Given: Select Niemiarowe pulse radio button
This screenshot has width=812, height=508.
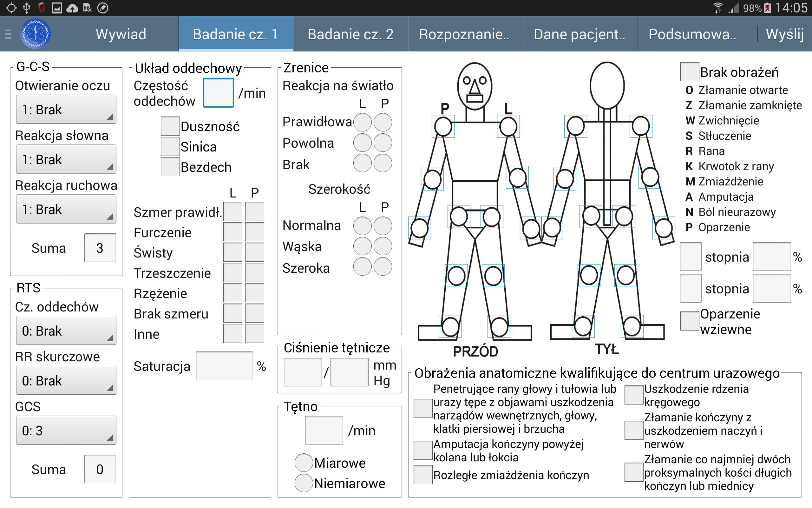Looking at the screenshot, I should click(304, 483).
